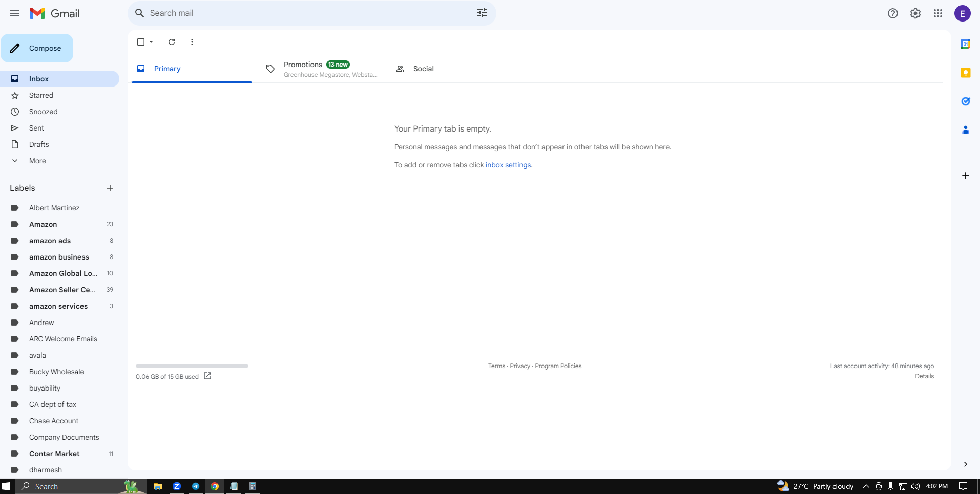Open the Amazon label with 23 unread
The height and width of the screenshot is (494, 980).
(x=59, y=224)
